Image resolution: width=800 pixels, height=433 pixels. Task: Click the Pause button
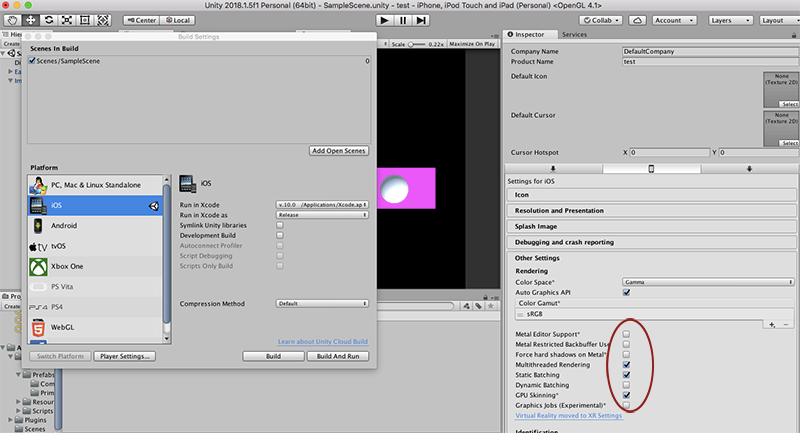403,20
